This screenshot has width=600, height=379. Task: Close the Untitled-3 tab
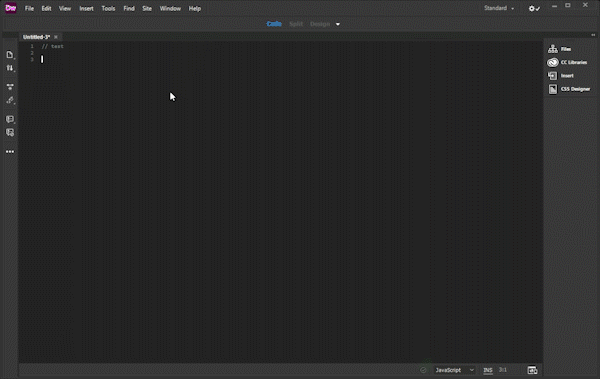(x=56, y=37)
